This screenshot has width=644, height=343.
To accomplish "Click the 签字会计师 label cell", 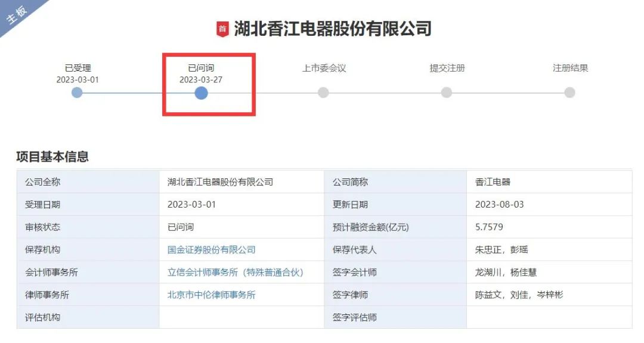I will pyautogui.click(x=395, y=272).
